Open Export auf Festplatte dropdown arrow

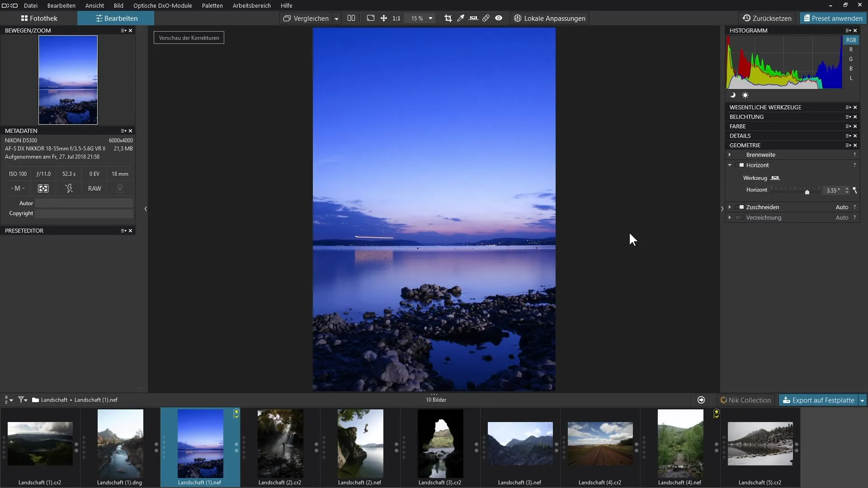(x=862, y=400)
